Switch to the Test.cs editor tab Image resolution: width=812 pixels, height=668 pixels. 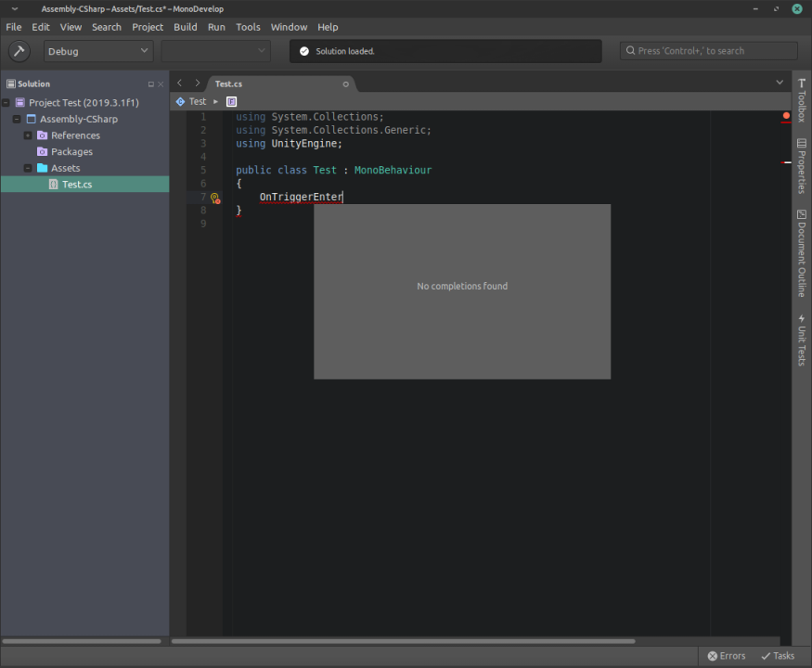click(227, 83)
